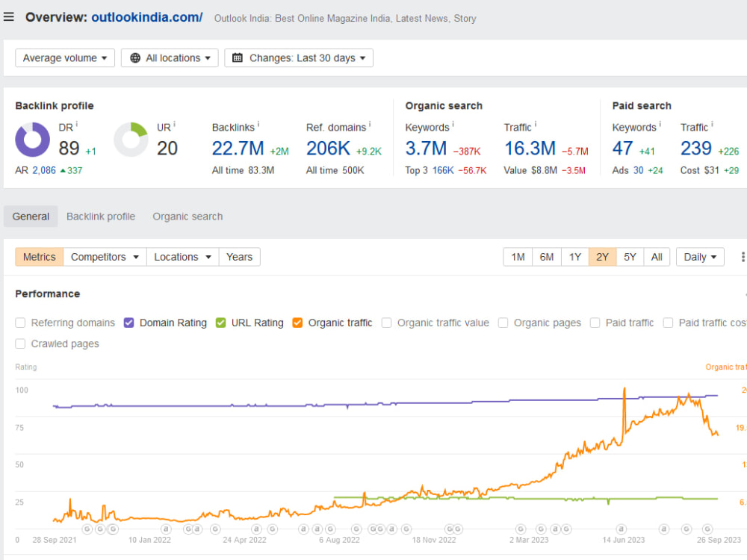Image resolution: width=747 pixels, height=560 pixels.
Task: Open the hamburger menu icon
Action: 8,17
